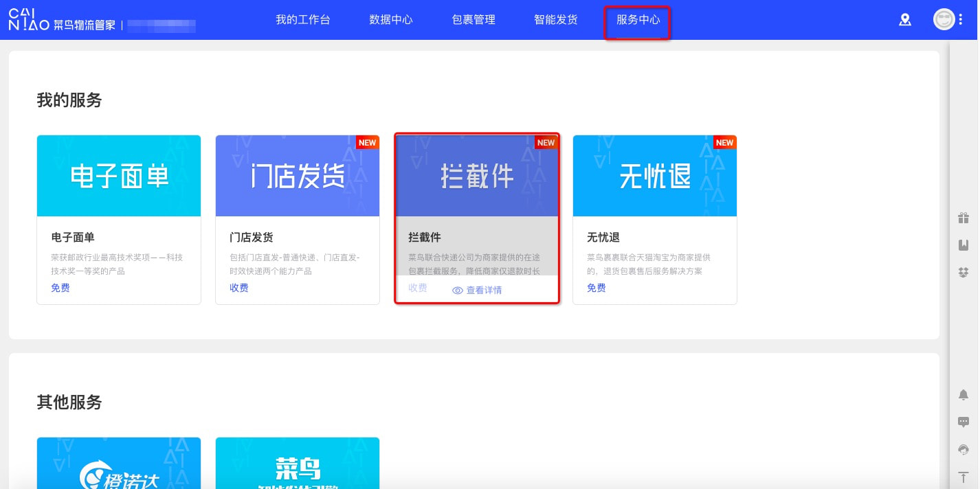This screenshot has width=980, height=489.
Task: Click the 门店发货 card title text
Action: [252, 238]
